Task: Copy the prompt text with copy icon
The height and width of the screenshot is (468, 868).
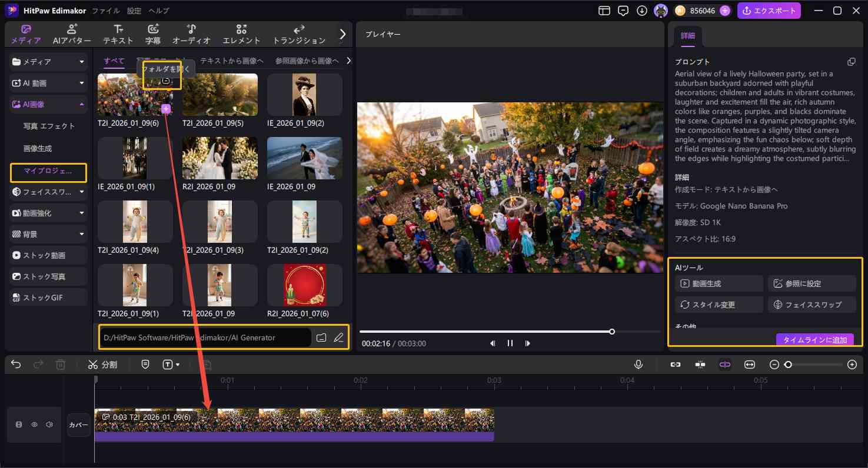Action: click(851, 62)
